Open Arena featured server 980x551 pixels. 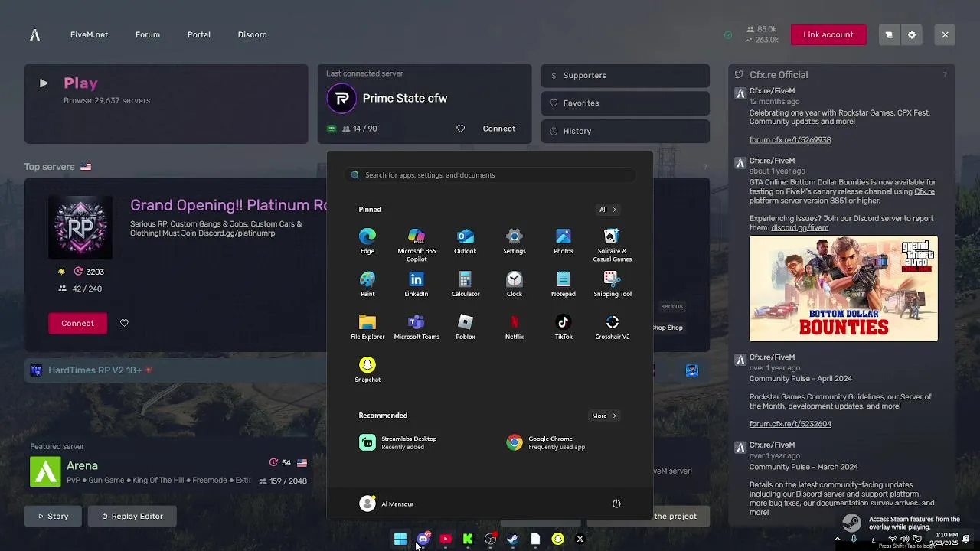pos(168,471)
